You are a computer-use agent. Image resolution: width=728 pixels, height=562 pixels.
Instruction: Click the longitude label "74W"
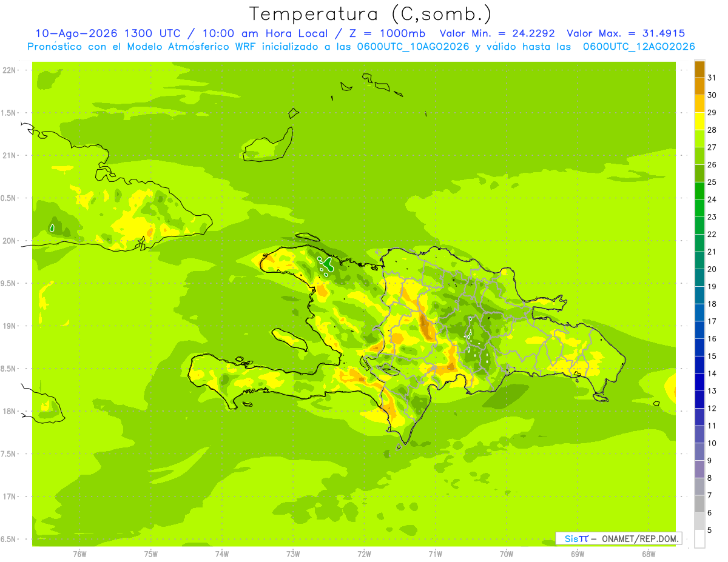tap(222, 554)
